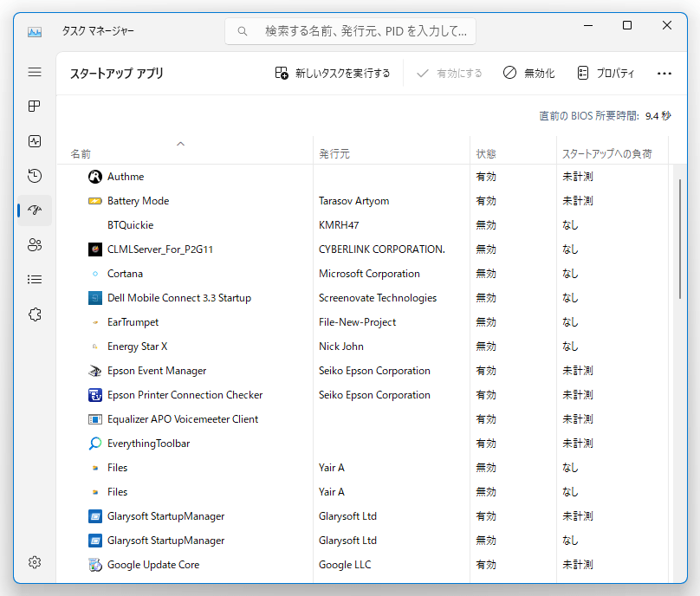Close the Task Manager window
The height and width of the screenshot is (596, 700).
click(x=667, y=25)
